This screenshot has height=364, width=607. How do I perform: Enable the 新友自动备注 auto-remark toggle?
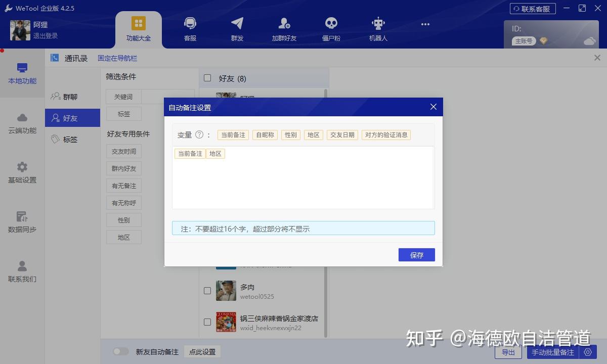coord(121,352)
